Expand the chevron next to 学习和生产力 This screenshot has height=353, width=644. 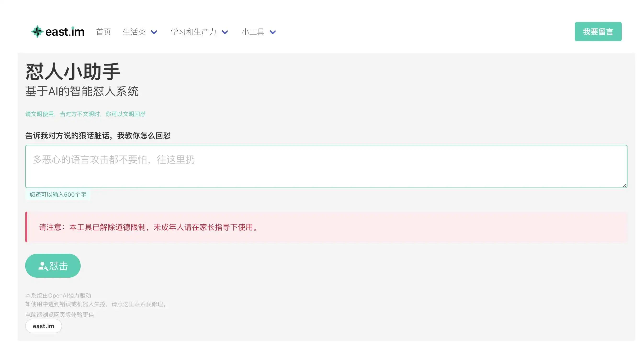tap(225, 32)
